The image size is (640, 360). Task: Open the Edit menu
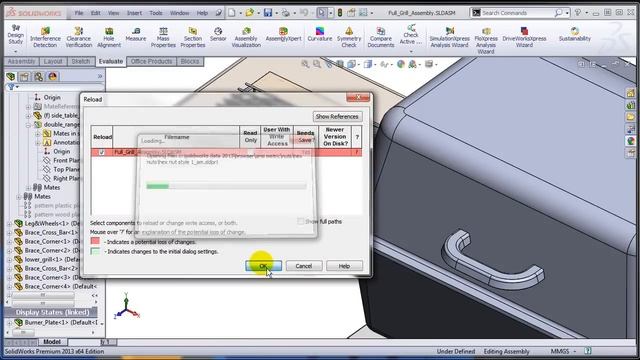[96, 13]
